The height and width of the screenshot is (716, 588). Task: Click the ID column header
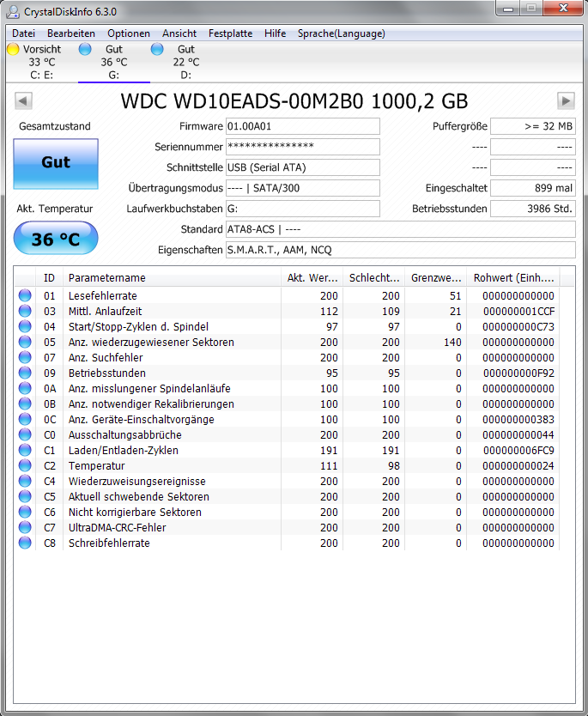coord(49,277)
